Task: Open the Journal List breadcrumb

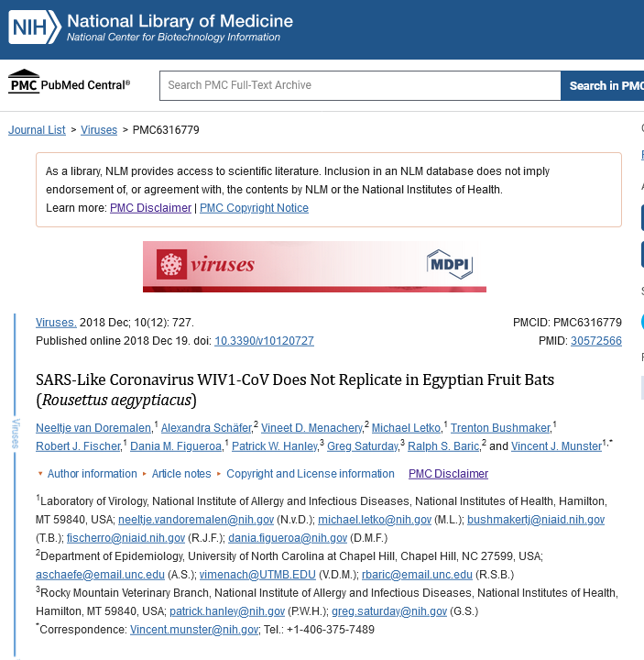Action: (37, 130)
